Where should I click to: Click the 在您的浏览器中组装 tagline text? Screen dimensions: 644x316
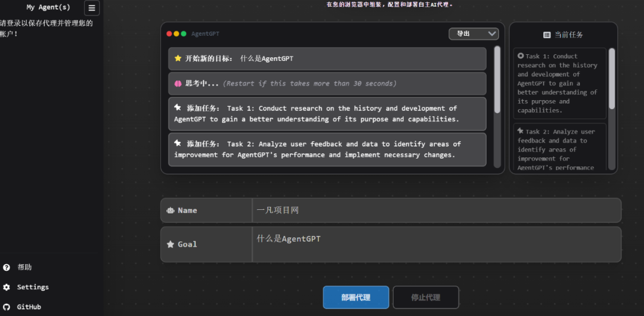coord(389,5)
